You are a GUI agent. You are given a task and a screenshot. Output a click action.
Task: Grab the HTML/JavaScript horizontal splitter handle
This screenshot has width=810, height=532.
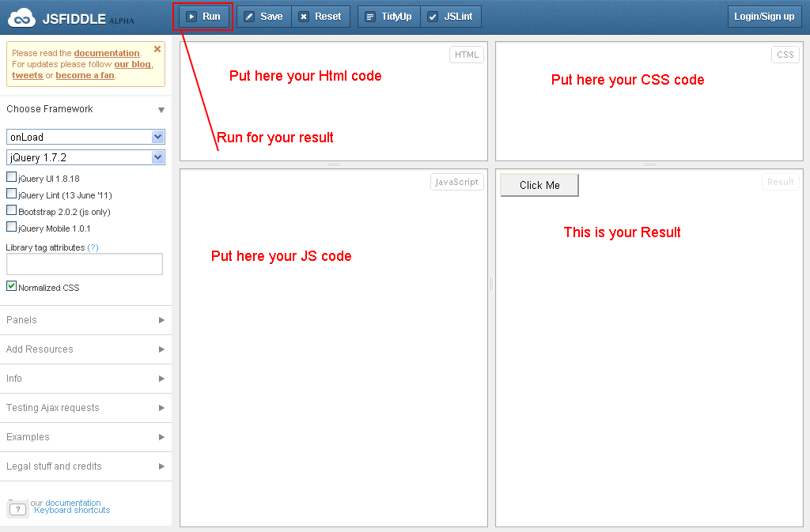(x=335, y=165)
